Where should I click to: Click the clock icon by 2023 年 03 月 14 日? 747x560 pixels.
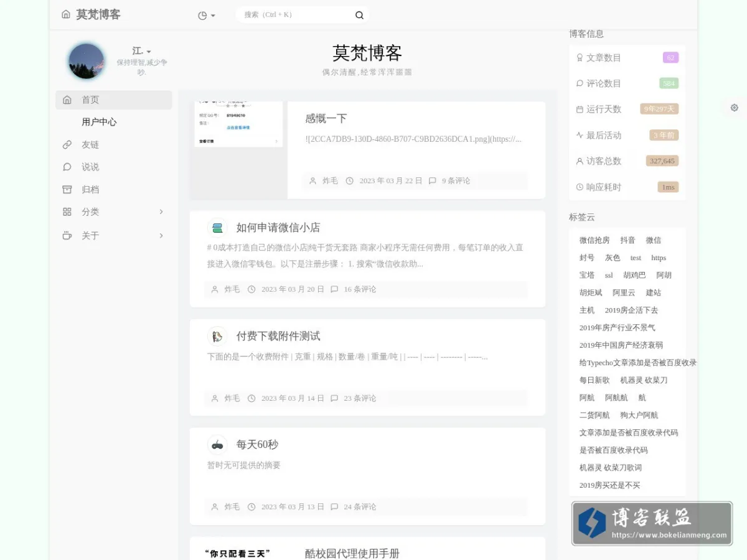pyautogui.click(x=251, y=398)
